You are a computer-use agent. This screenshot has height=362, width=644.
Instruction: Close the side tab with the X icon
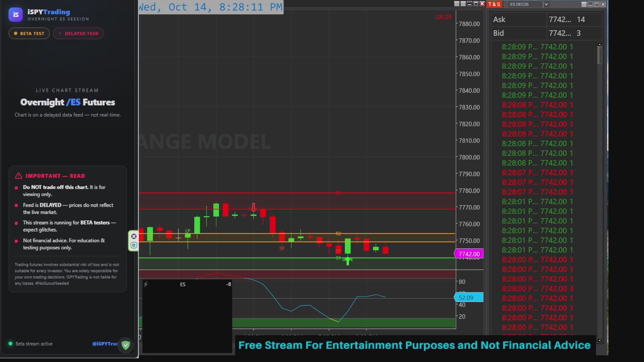134,236
